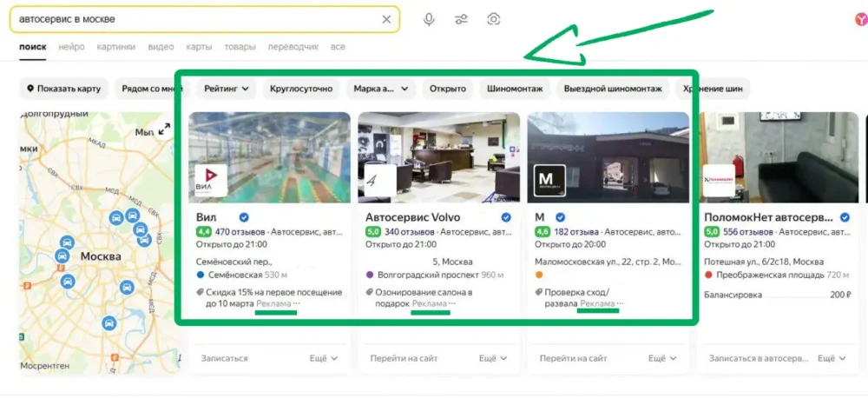The height and width of the screenshot is (398, 868).
Task: Switch to the 'нейро' tab
Action: [71, 47]
